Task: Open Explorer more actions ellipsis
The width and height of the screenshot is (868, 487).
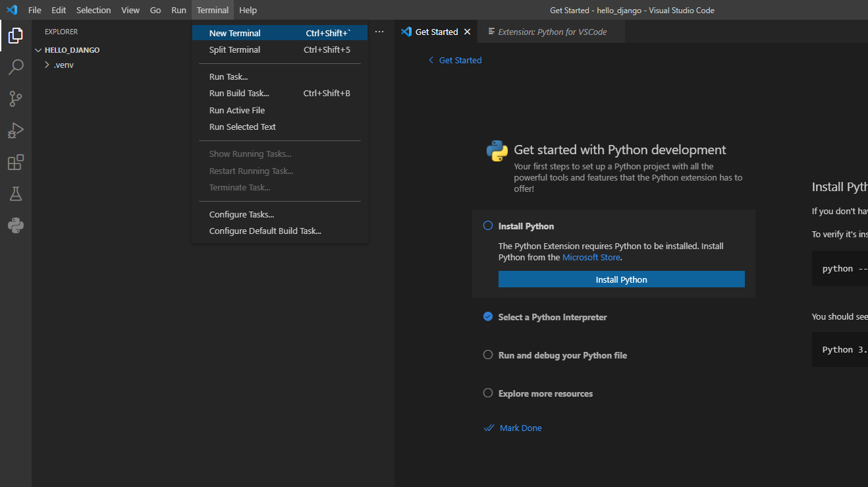Action: click(x=379, y=32)
